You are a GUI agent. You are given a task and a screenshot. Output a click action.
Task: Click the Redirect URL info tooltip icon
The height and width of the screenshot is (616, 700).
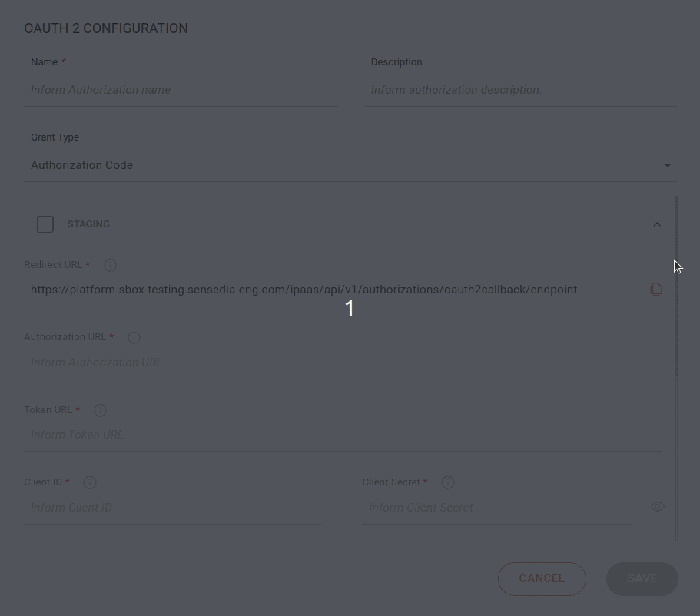pos(110,265)
